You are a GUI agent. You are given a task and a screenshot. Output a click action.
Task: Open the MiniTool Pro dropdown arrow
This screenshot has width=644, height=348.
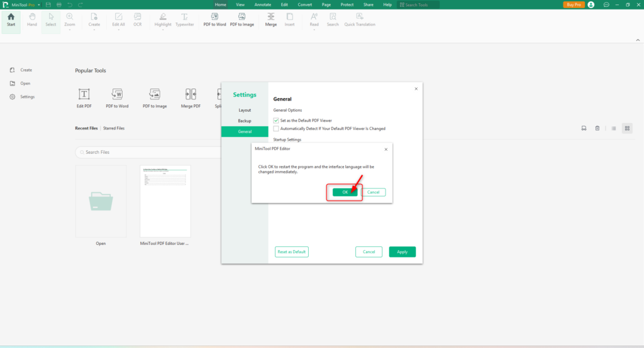pos(38,5)
